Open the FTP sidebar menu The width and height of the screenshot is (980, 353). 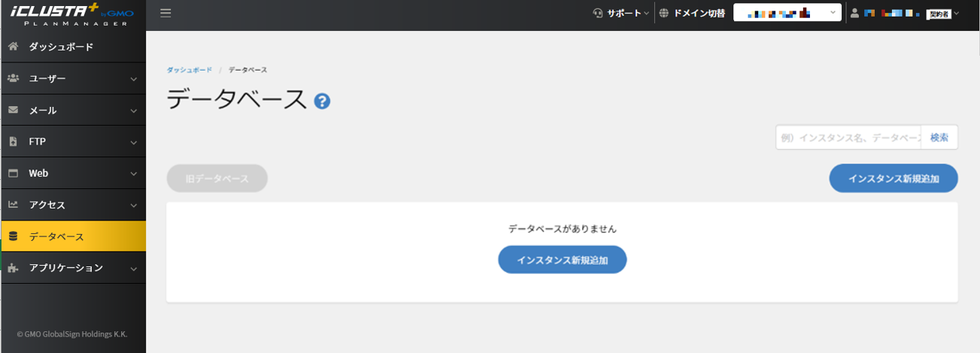(73, 142)
